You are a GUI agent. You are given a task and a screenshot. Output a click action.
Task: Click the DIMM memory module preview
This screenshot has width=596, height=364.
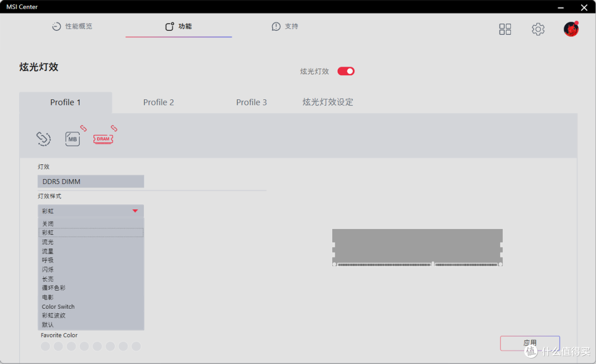pos(417,248)
